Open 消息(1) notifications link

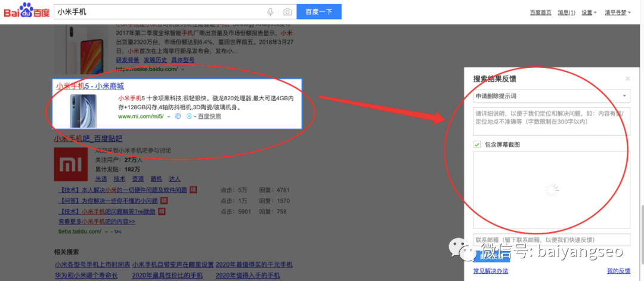pyautogui.click(x=566, y=13)
